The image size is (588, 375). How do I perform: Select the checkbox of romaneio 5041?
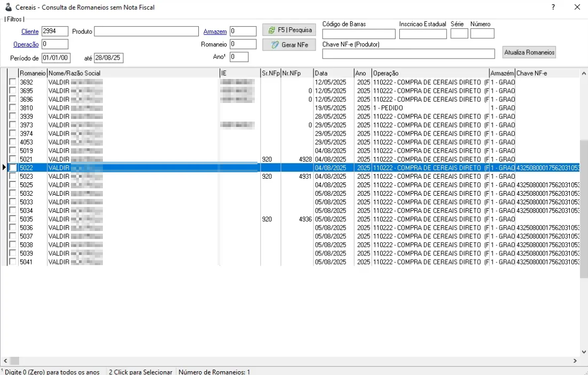[13, 261]
